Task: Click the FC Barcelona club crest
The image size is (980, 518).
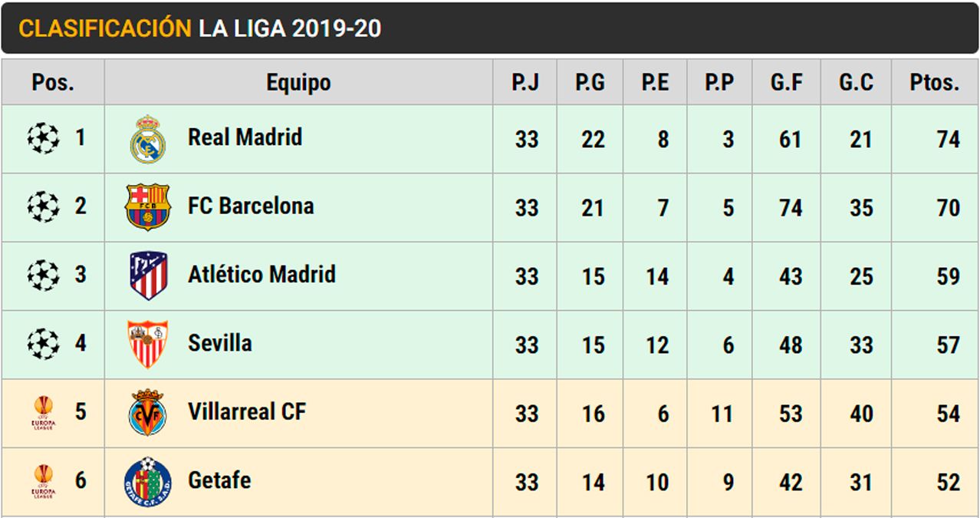Action: click(x=147, y=207)
